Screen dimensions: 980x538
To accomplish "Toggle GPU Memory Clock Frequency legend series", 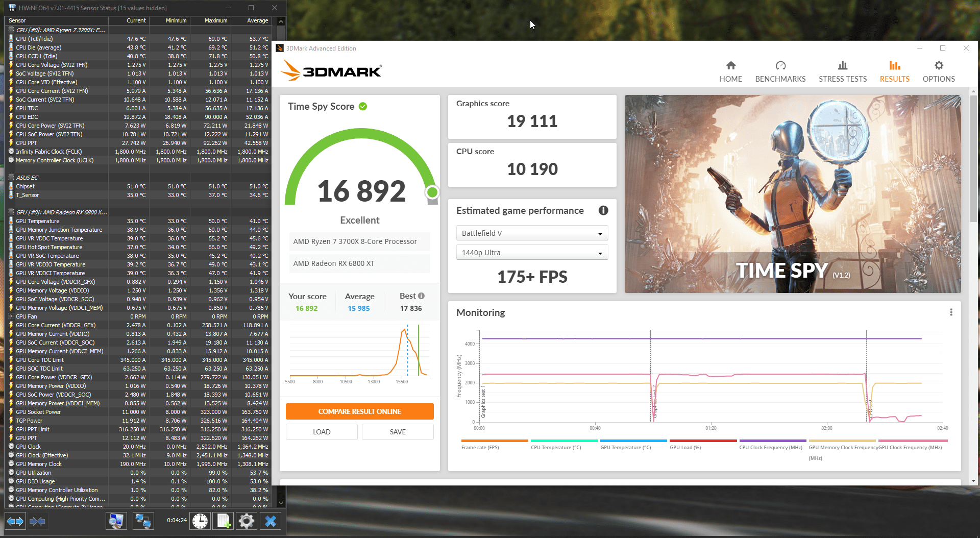I will pos(842,449).
